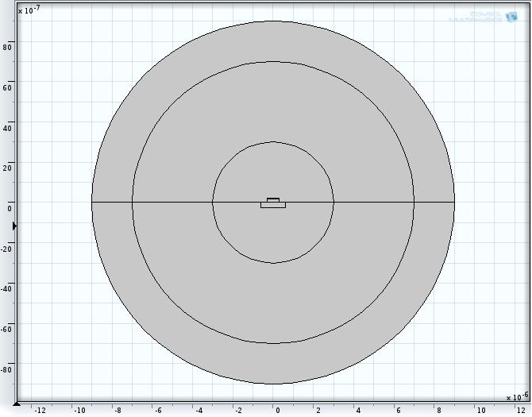Click the y-axis tick label 40
The image size is (532, 417).
tap(7, 128)
